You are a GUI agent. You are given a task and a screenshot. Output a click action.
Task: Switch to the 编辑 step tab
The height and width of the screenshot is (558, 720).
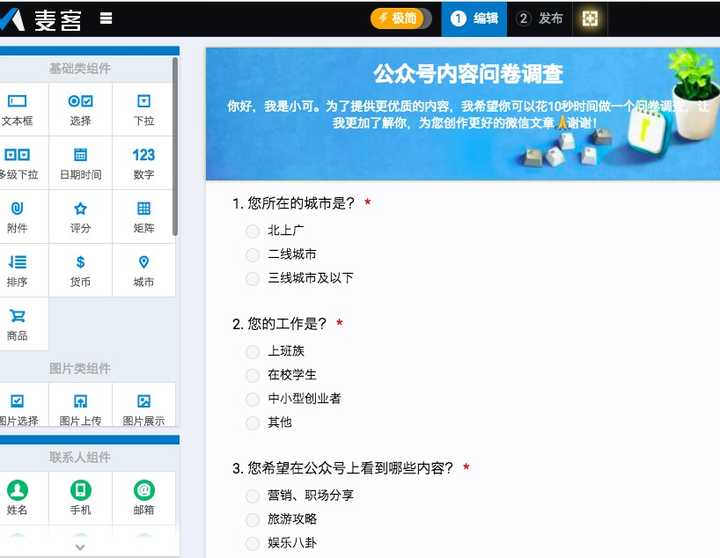point(474,19)
